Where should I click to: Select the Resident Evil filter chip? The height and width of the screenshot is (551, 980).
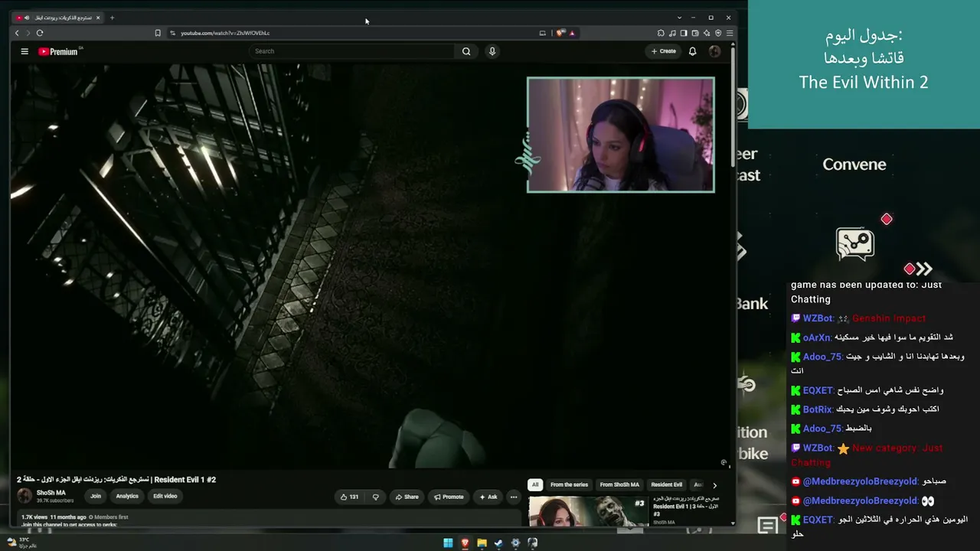point(666,485)
